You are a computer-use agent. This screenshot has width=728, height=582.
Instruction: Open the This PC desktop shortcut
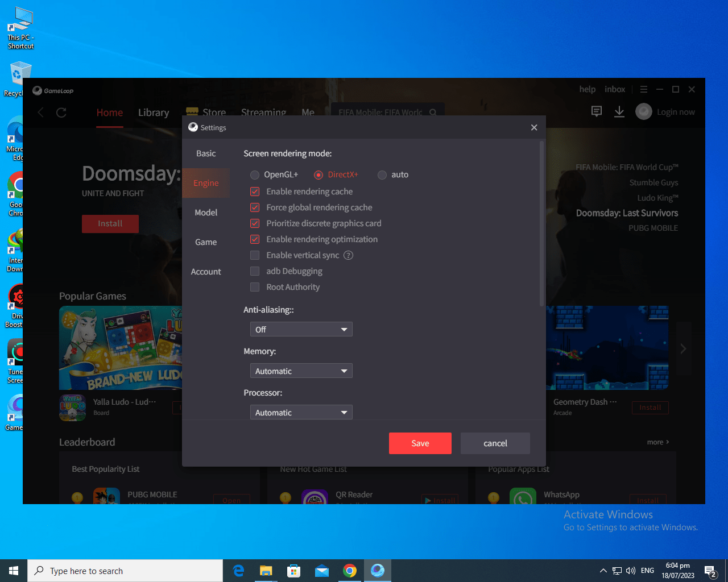(x=21, y=28)
